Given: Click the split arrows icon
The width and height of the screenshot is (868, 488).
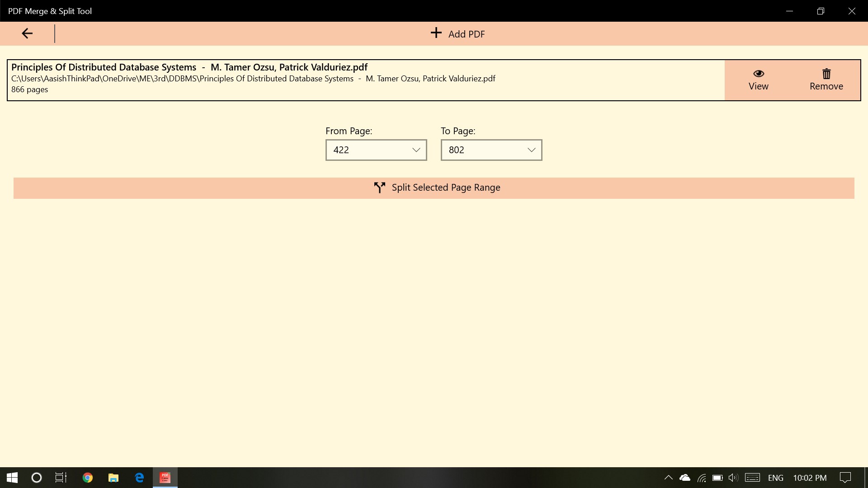Looking at the screenshot, I should (x=379, y=188).
